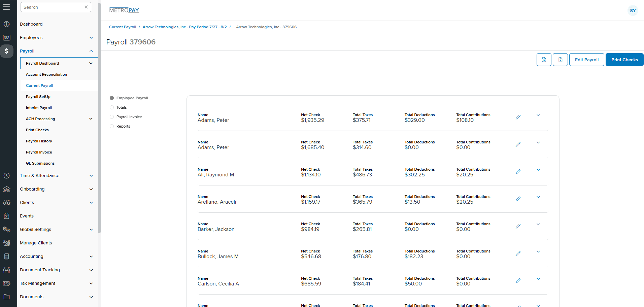Click the dollar sign Payroll sidebar icon
644x307 pixels.
click(x=7, y=51)
